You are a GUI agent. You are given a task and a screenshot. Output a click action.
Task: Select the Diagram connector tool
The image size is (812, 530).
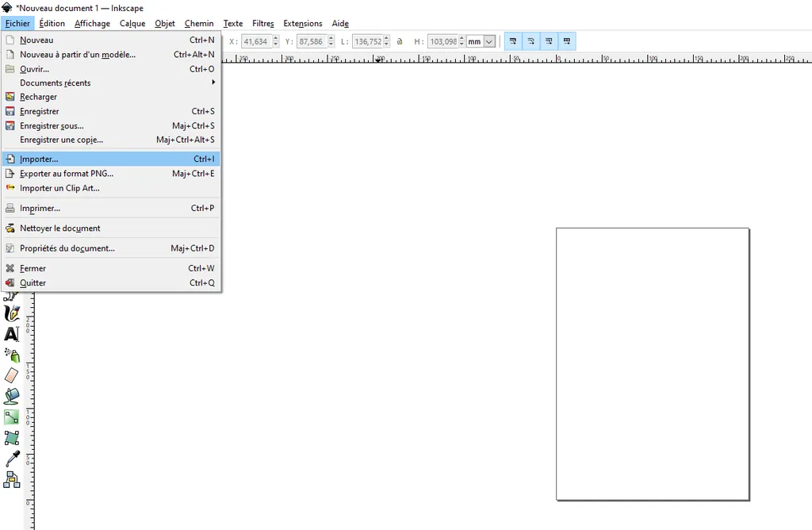11,480
